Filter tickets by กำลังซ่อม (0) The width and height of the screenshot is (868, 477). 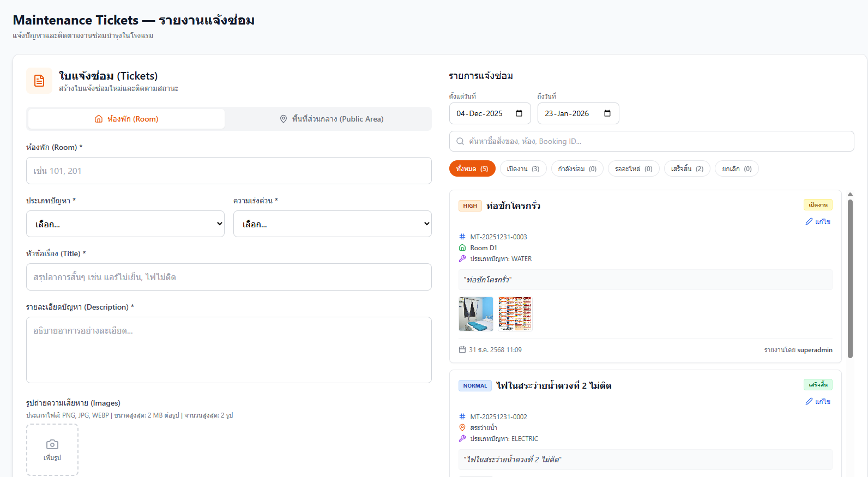pyautogui.click(x=577, y=169)
